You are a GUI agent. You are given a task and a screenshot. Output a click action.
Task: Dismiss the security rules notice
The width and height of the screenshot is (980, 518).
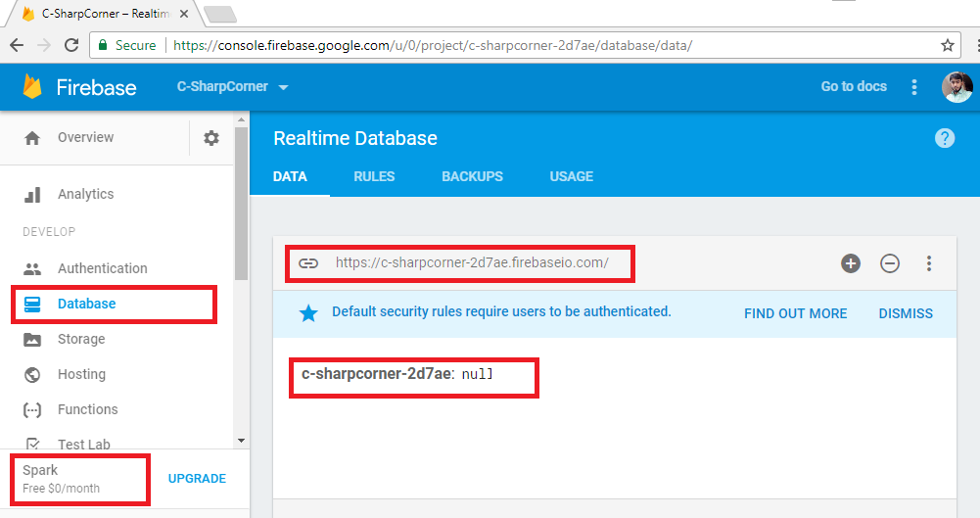click(x=906, y=313)
